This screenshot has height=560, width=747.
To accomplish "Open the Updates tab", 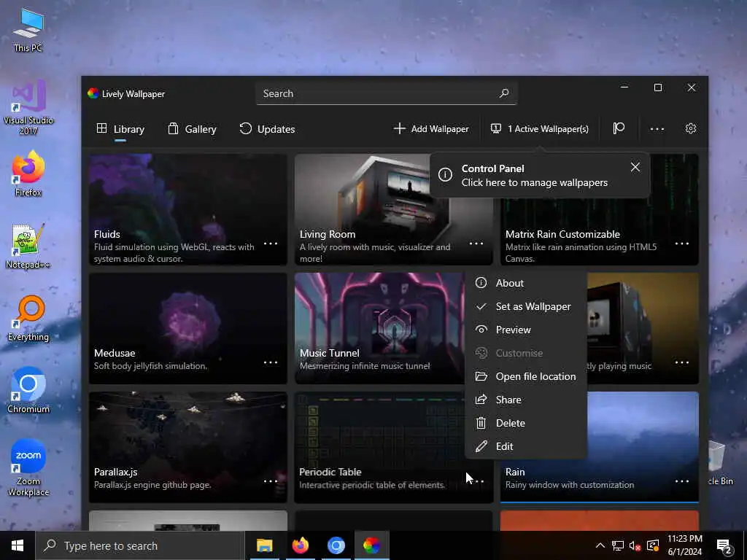I will coord(267,129).
